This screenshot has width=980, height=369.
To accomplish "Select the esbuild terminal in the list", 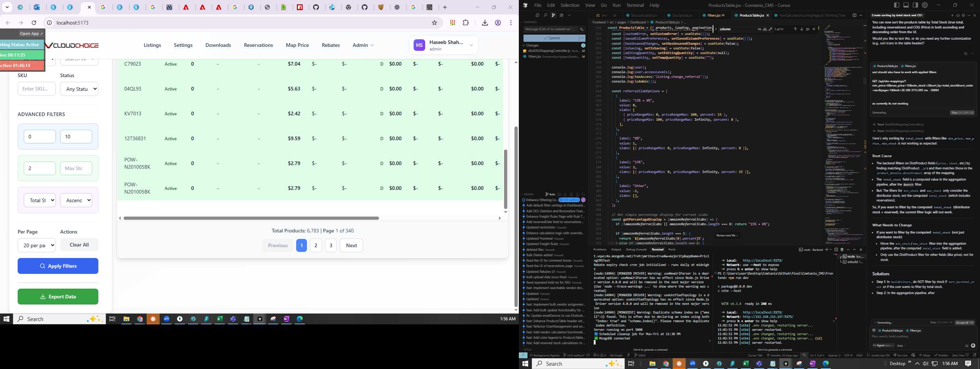I will click(x=852, y=262).
